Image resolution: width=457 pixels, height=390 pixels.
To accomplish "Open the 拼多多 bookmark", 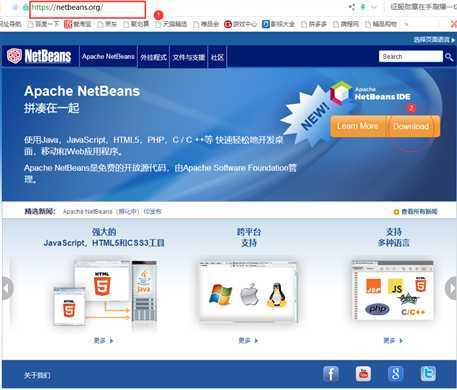I will pos(314,24).
